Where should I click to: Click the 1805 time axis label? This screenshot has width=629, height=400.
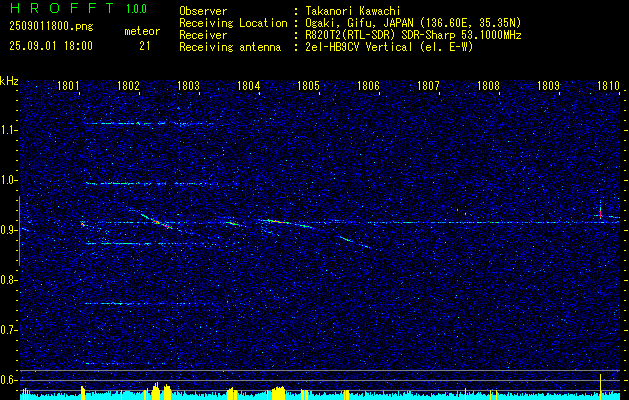308,85
